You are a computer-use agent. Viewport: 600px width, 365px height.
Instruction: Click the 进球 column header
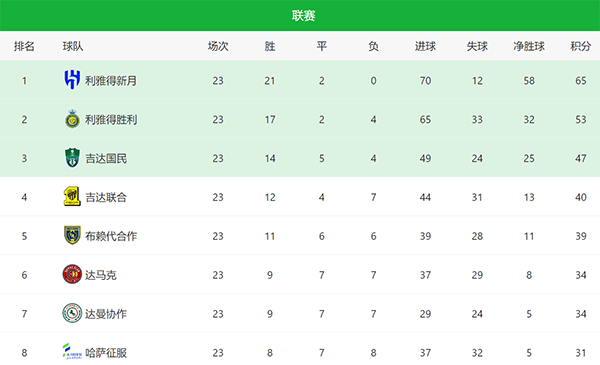[x=425, y=46]
